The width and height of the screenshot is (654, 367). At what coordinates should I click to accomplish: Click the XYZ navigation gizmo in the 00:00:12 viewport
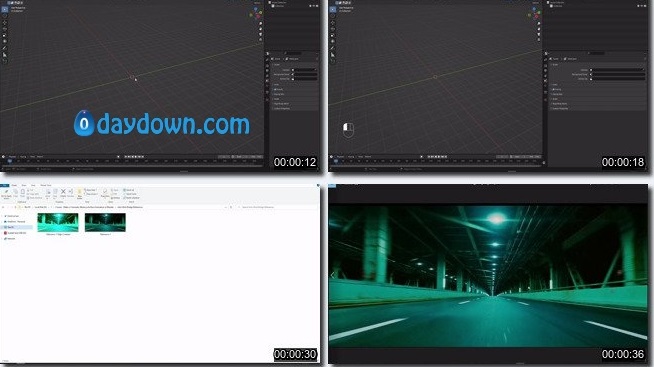click(x=256, y=14)
